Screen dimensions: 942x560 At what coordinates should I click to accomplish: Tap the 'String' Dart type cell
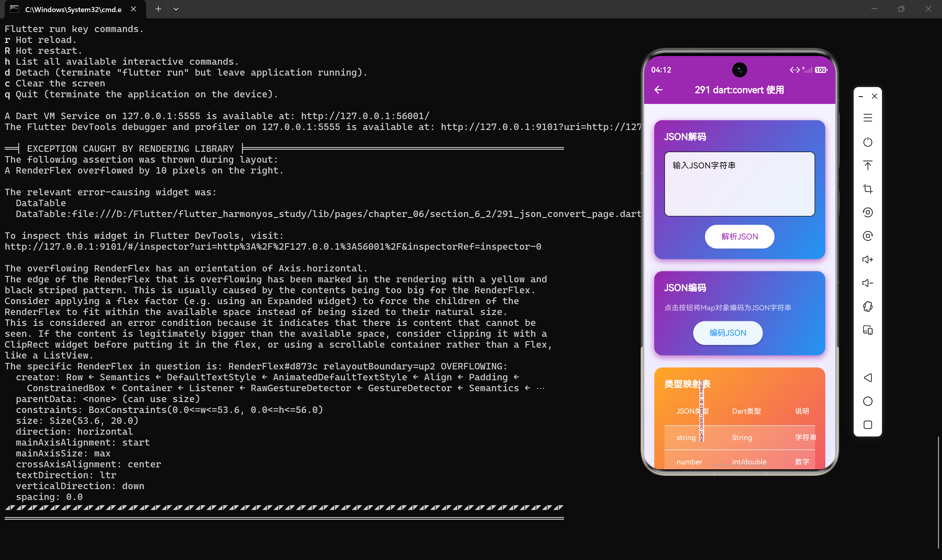pos(742,438)
